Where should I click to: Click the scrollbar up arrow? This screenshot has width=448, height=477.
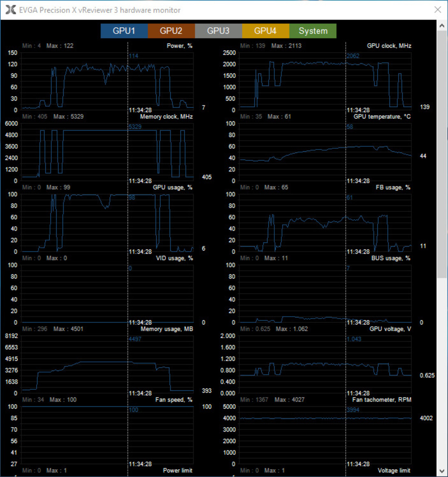click(x=442, y=26)
